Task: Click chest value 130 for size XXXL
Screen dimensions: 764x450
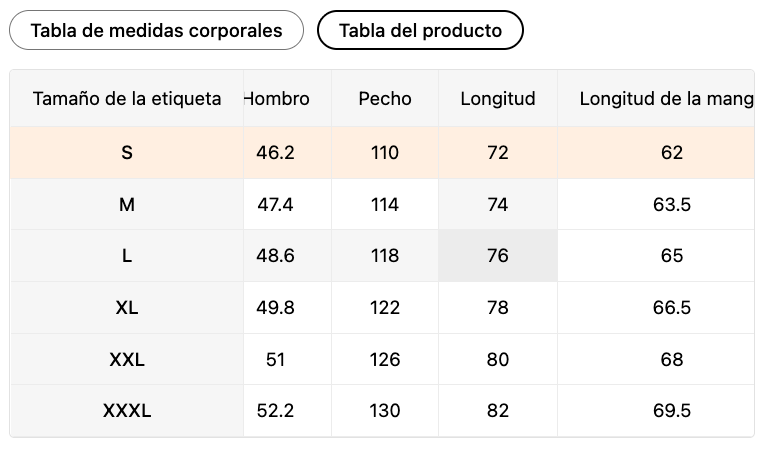Action: (x=385, y=411)
